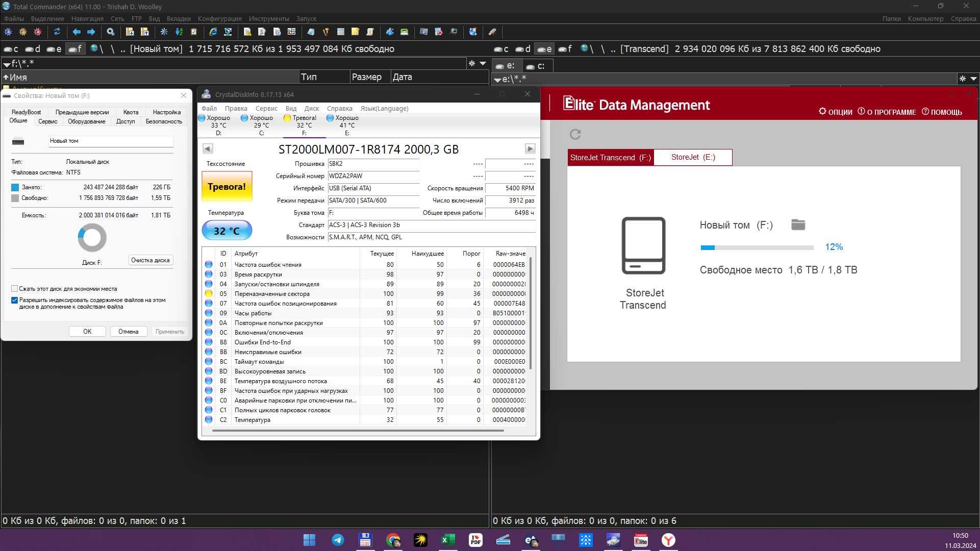Open the I Love PDF taskbar app
980x551 pixels.
[475, 540]
